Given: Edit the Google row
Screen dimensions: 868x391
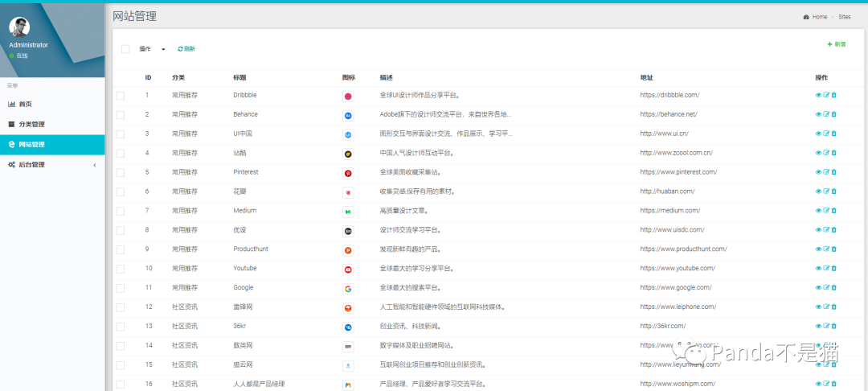Looking at the screenshot, I should pyautogui.click(x=826, y=287).
